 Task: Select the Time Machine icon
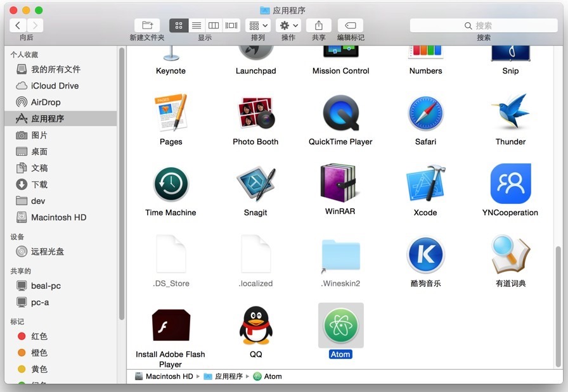tap(171, 184)
